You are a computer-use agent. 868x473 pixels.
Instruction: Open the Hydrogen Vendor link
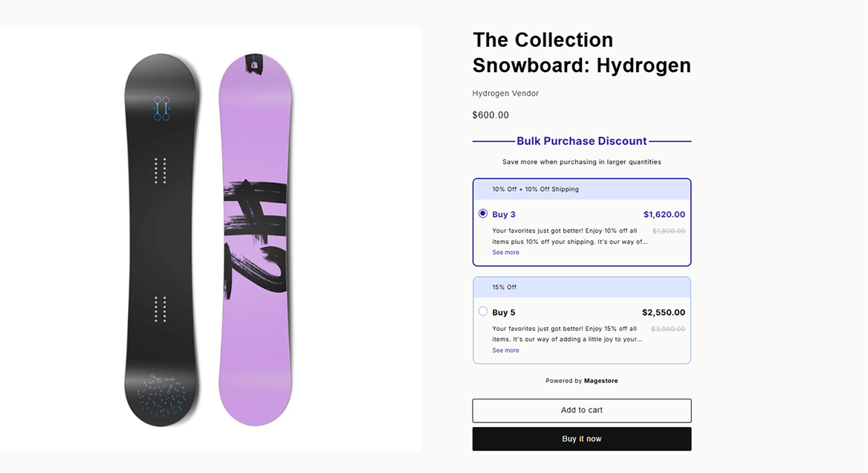pyautogui.click(x=505, y=94)
